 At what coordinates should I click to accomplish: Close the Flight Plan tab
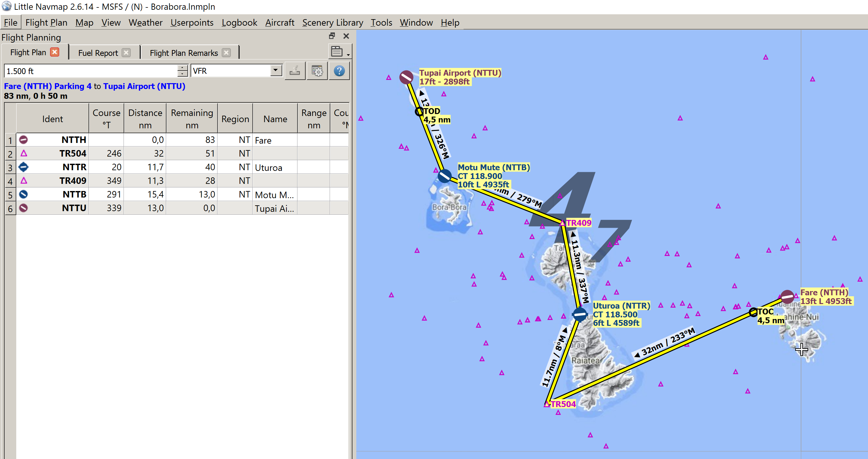coord(55,52)
